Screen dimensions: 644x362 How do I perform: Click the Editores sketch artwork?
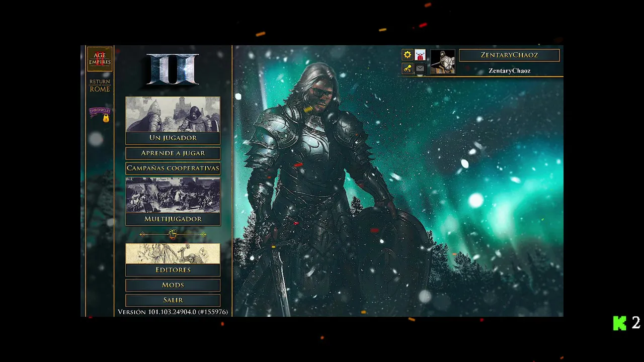[x=173, y=254]
